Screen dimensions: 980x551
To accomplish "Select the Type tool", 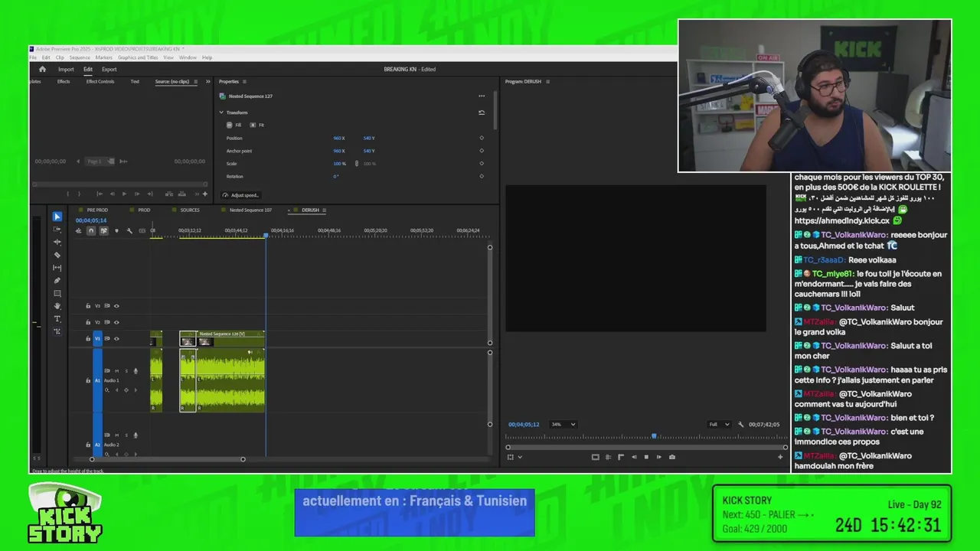I will tap(57, 318).
